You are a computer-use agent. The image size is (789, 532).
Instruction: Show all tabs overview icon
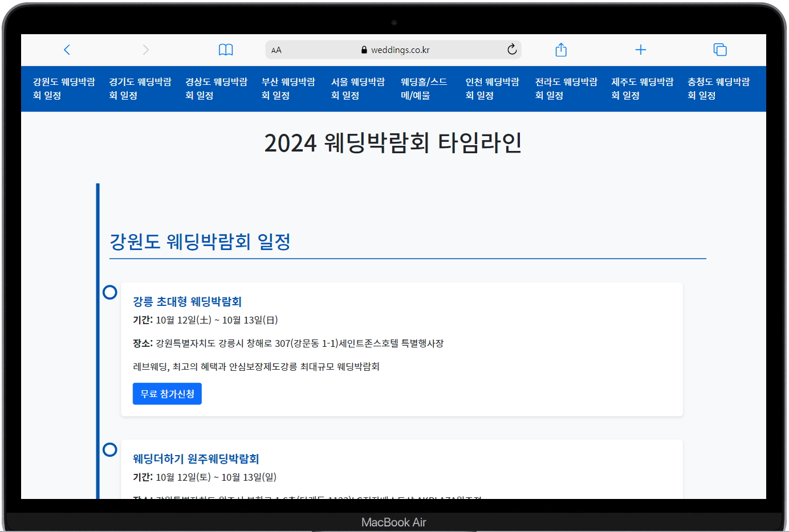pyautogui.click(x=720, y=50)
